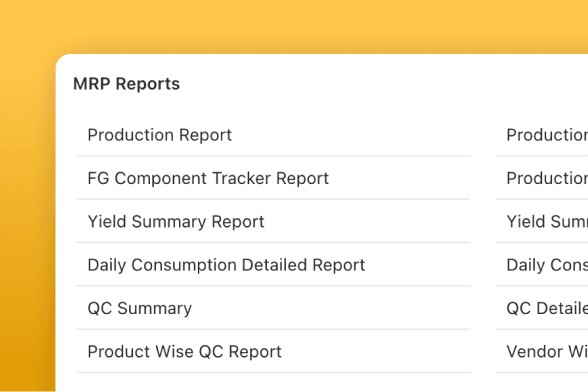Pick the report listed above FG Component Tracker

pyautogui.click(x=160, y=135)
